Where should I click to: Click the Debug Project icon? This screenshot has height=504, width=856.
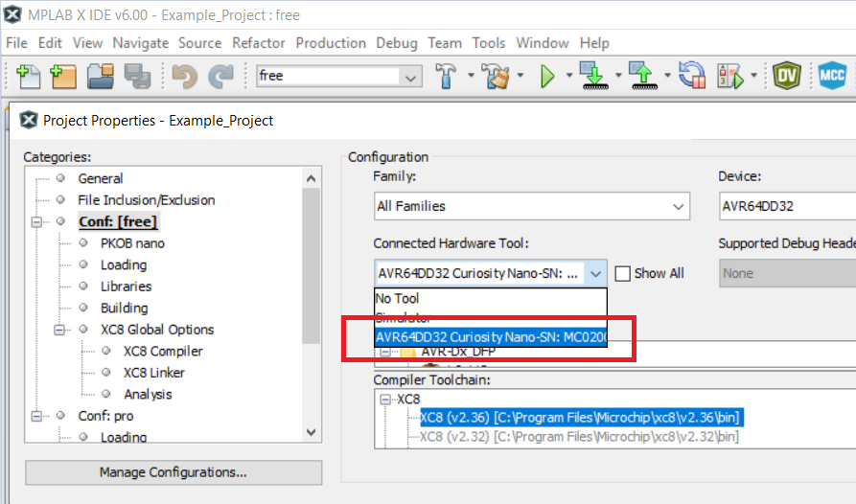point(730,76)
